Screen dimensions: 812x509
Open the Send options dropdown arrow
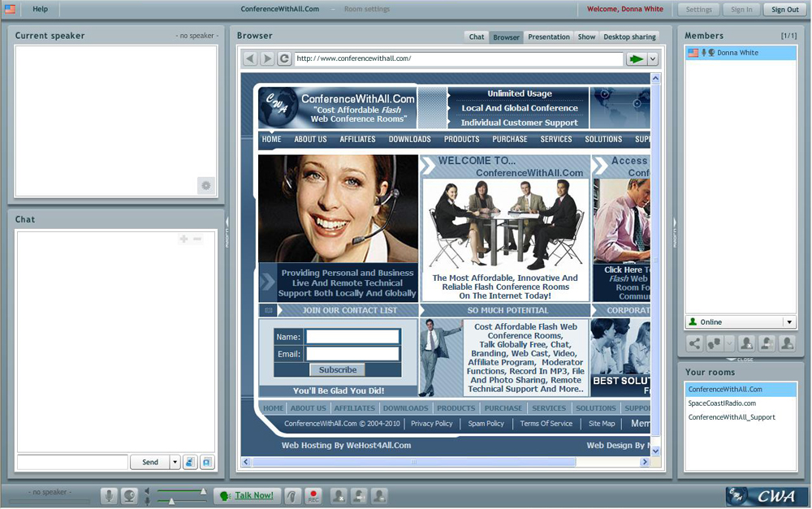click(x=175, y=462)
